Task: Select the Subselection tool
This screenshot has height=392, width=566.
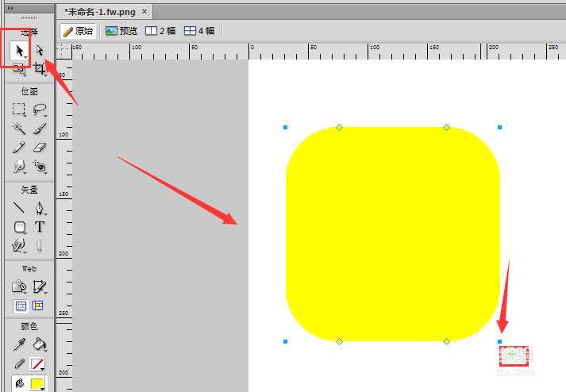Action: [x=39, y=51]
